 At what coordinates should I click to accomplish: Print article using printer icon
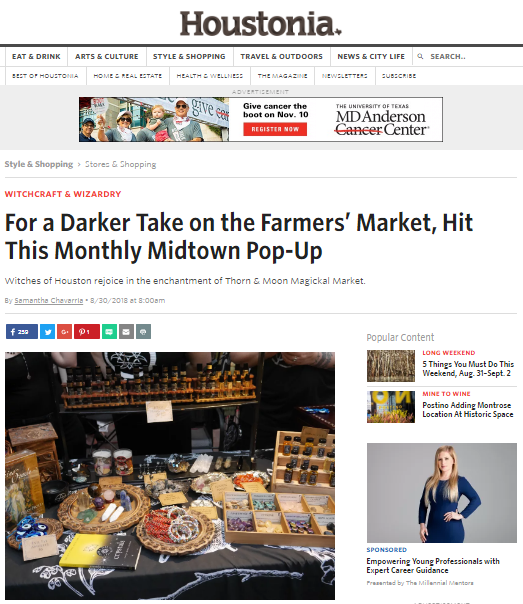143,331
